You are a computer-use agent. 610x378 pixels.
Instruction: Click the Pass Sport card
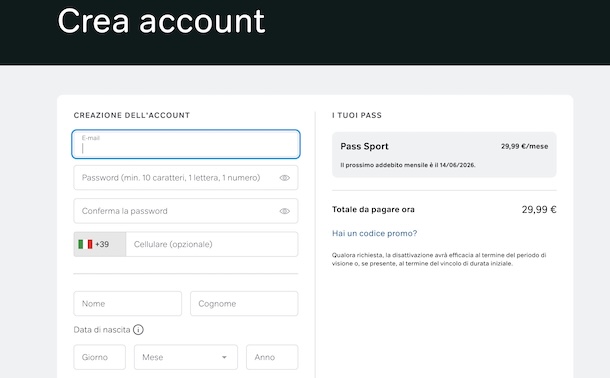tap(444, 155)
